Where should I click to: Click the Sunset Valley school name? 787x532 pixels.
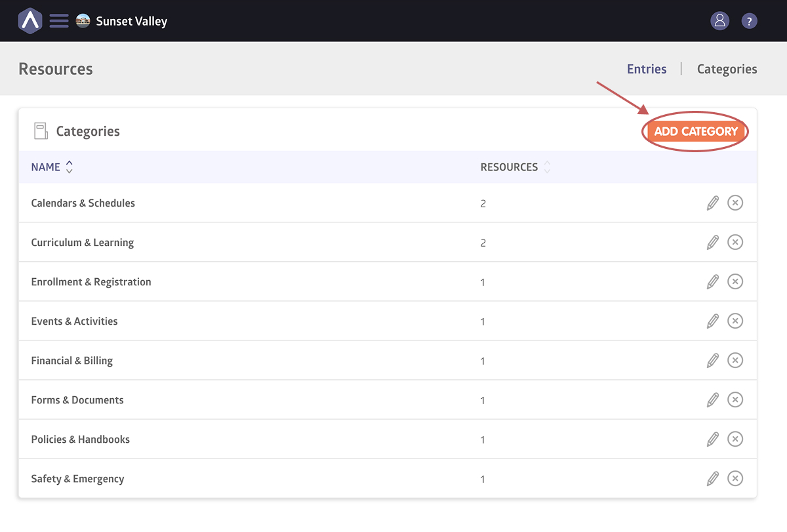point(131,21)
